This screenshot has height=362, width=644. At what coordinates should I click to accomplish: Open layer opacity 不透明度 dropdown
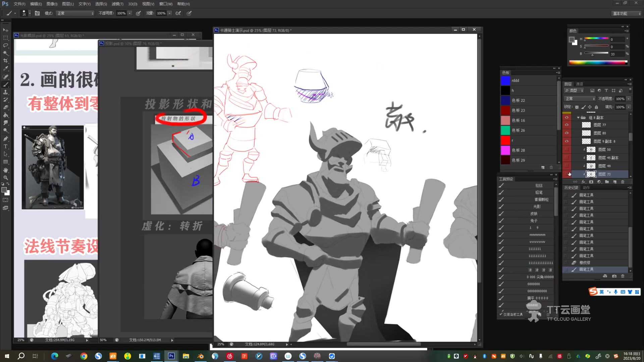[x=629, y=99]
